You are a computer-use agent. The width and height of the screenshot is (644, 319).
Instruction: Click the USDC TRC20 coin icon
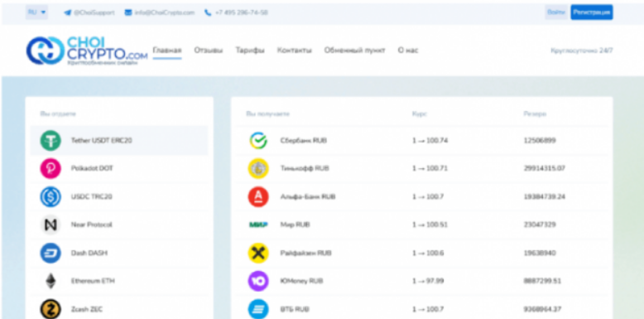pyautogui.click(x=50, y=196)
